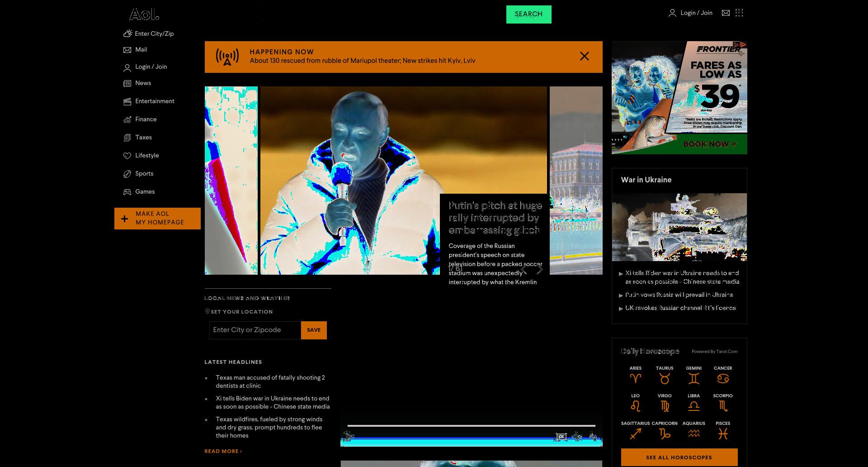Image resolution: width=868 pixels, height=467 pixels.
Task: Click SEE ALL HOROSCOPES button
Action: [x=679, y=457]
